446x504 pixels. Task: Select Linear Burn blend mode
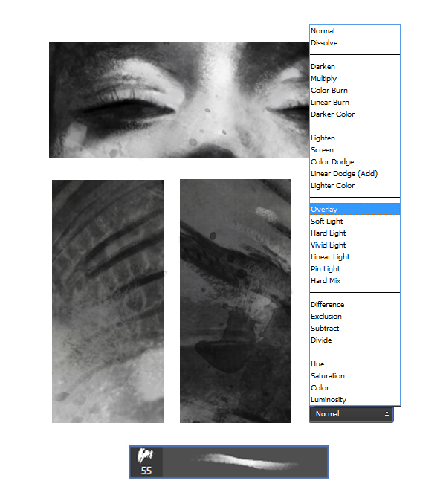(x=355, y=103)
